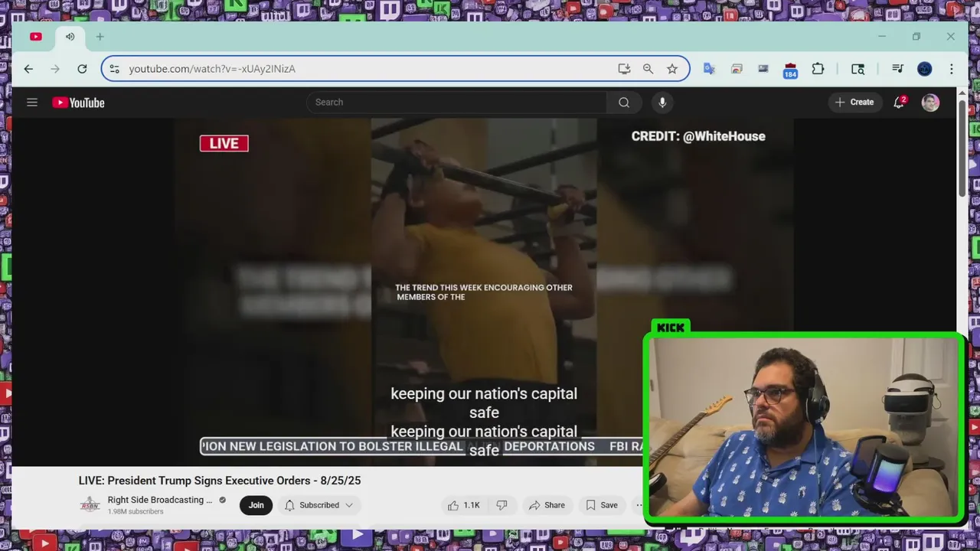Open the Right Side Broadcasting channel name
This screenshot has height=551, width=980.
(x=160, y=500)
